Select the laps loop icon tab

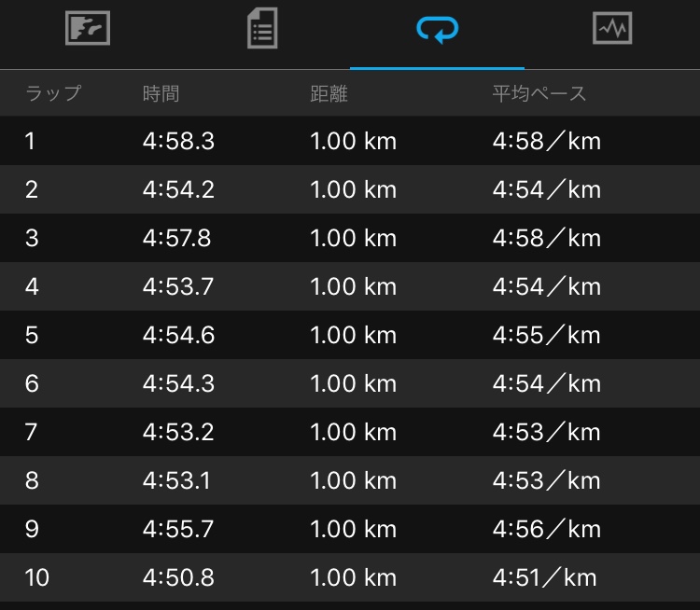click(437, 30)
